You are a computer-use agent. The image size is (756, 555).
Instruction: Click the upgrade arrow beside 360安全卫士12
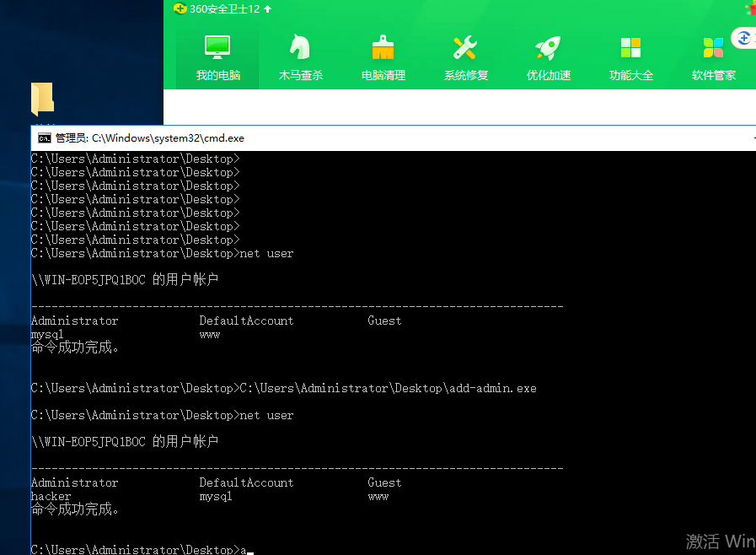tap(267, 8)
